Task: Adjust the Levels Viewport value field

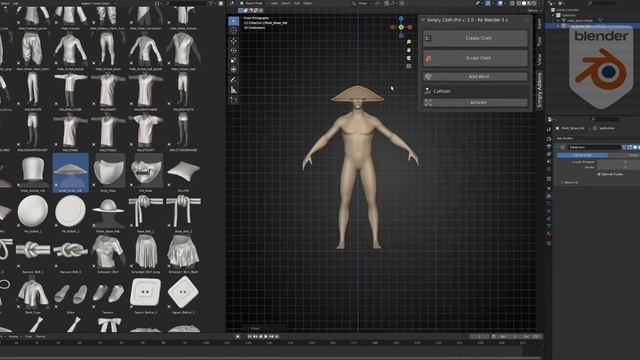Action: coord(618,162)
